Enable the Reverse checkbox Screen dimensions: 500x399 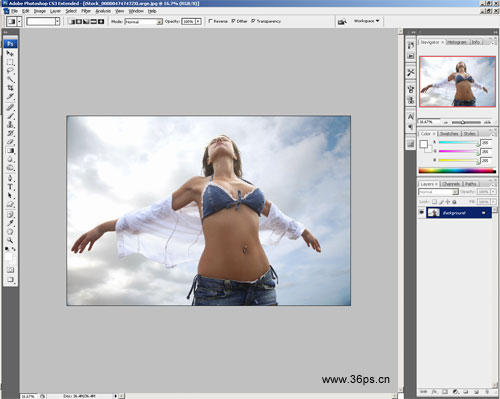pyautogui.click(x=210, y=21)
